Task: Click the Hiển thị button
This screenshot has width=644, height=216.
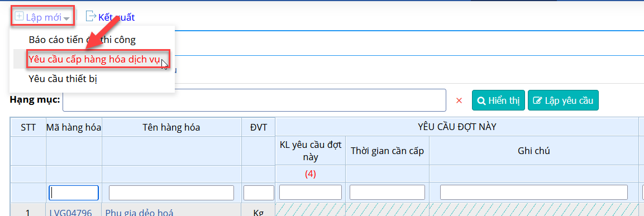Action: click(x=498, y=100)
